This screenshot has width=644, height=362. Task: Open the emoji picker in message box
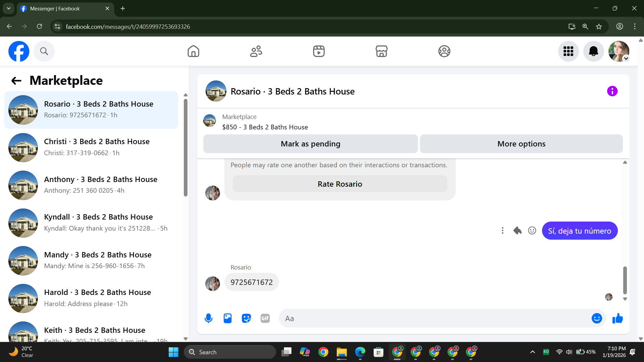pyautogui.click(x=597, y=318)
